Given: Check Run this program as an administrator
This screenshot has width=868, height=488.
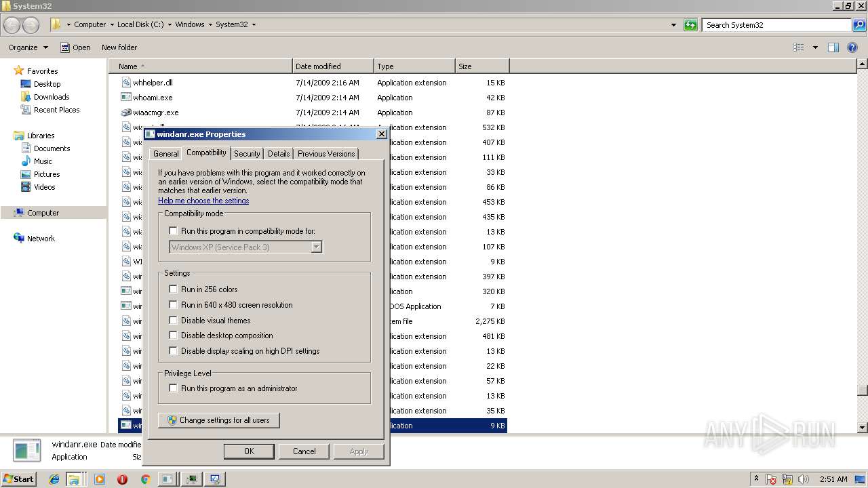Looking at the screenshot, I should (x=173, y=388).
